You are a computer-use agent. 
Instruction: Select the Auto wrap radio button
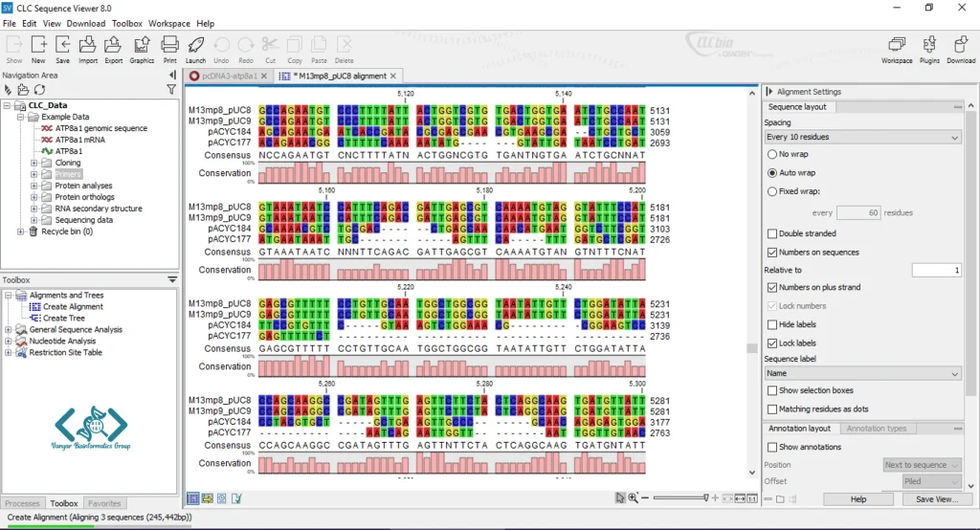pyautogui.click(x=772, y=172)
